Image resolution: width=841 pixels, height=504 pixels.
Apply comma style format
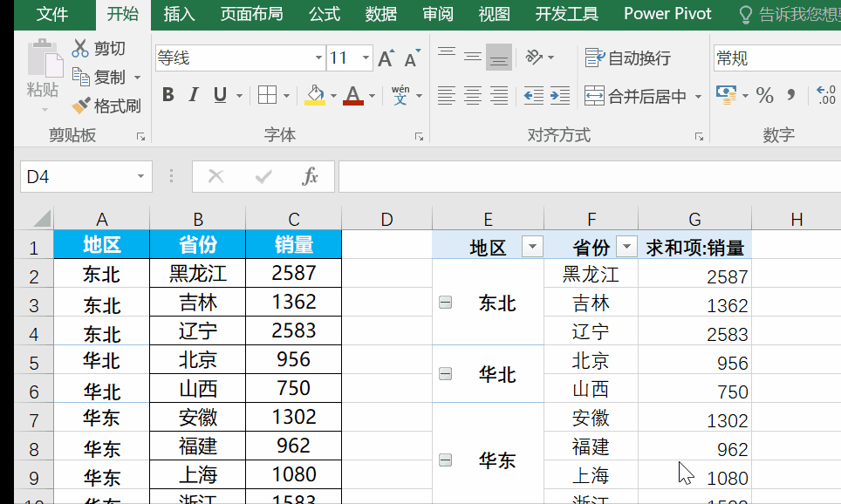click(790, 95)
